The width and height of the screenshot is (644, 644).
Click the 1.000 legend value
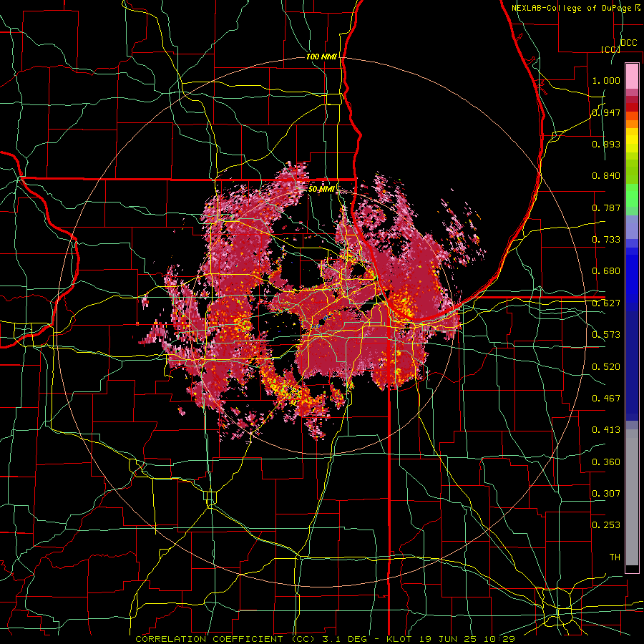pos(606,80)
